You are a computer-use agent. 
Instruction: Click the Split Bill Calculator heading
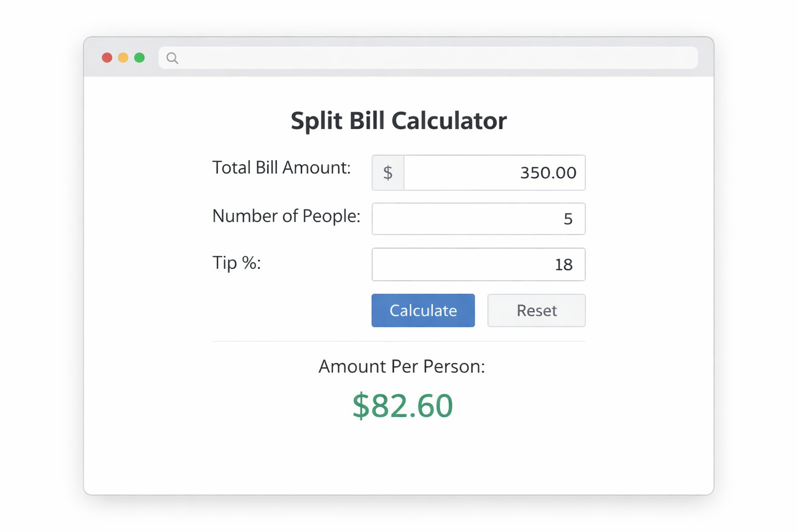398,121
